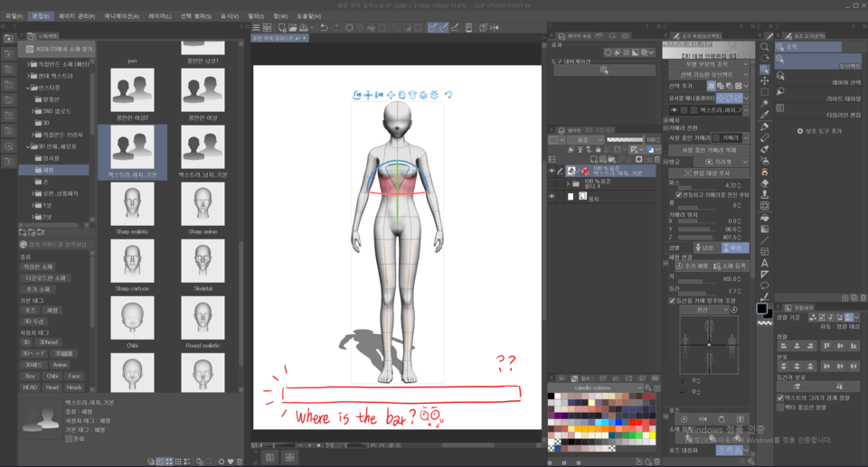Adjust the 키 height slider at 165.0
The height and width of the screenshot is (467, 868).
(697, 282)
